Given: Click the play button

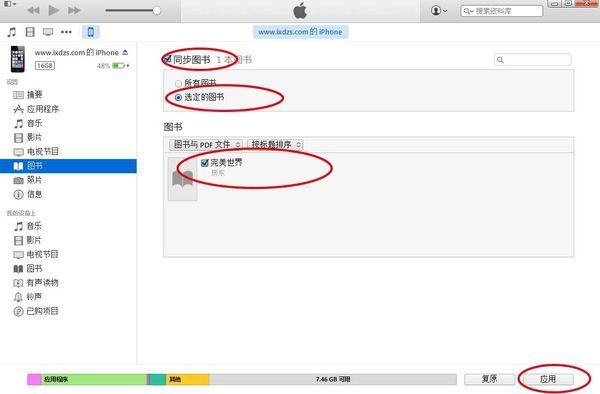Looking at the screenshot, I should pyautogui.click(x=54, y=10).
